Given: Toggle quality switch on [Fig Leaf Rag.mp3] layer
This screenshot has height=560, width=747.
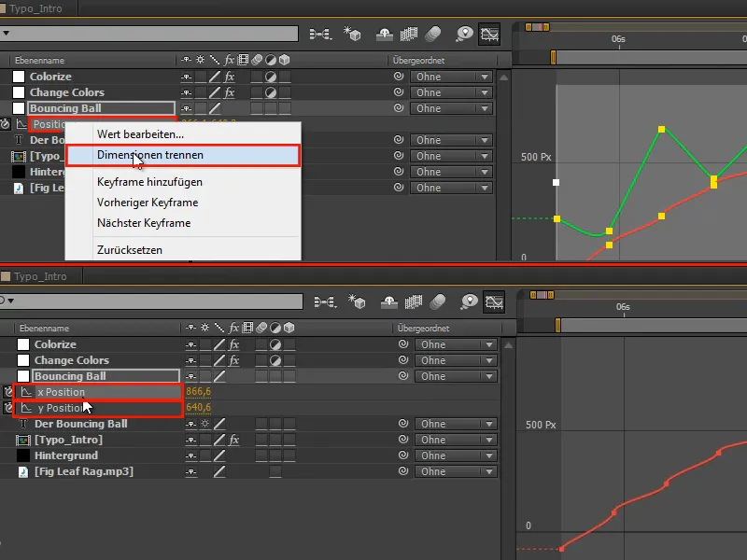Looking at the screenshot, I should (x=219, y=471).
